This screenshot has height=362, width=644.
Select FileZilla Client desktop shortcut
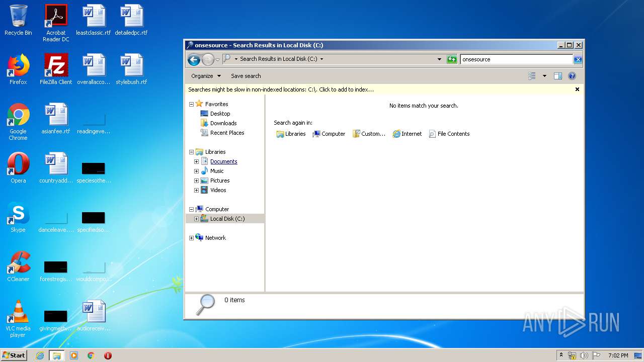click(x=56, y=69)
